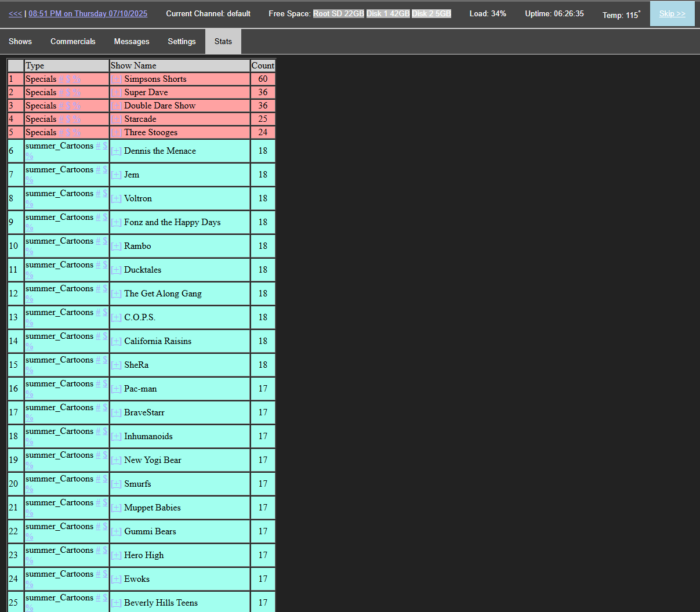Click row number 13 cell

point(16,317)
